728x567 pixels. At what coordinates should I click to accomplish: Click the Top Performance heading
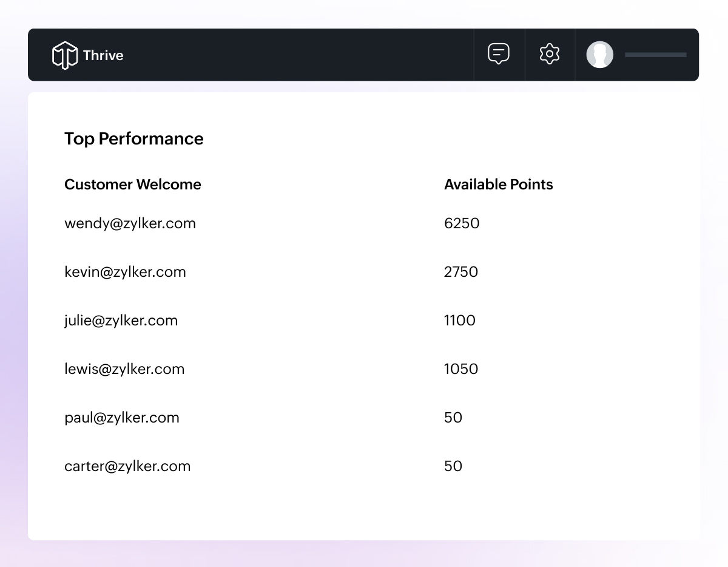coord(134,139)
